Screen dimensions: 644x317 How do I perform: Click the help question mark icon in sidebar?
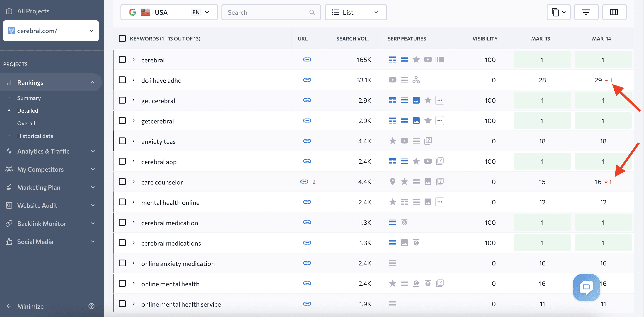coord(91,306)
